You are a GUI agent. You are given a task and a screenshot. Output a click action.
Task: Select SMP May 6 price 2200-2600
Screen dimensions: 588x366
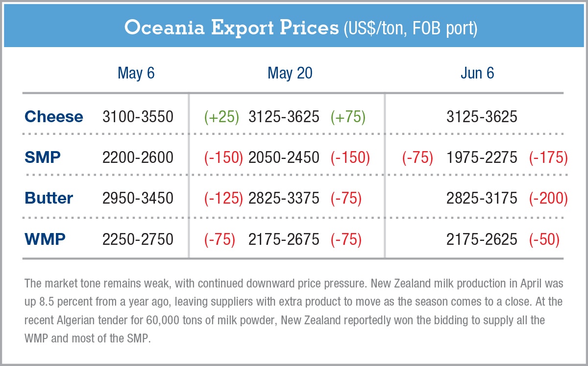pos(138,157)
